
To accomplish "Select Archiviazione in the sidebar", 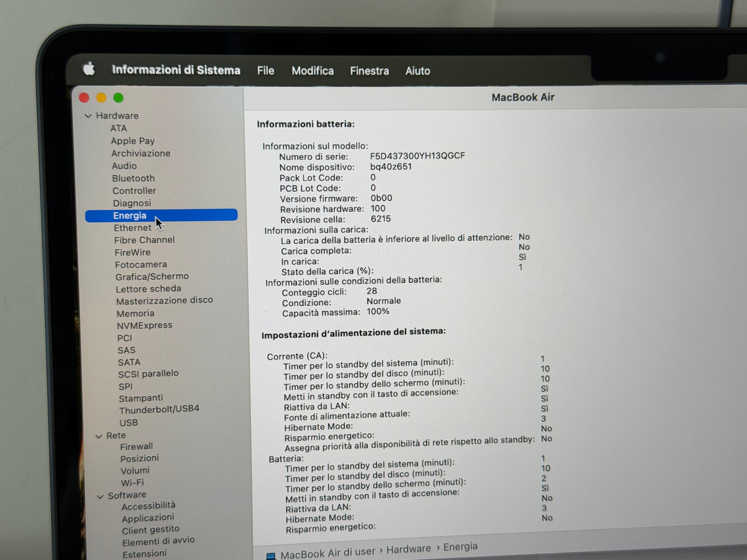I will pyautogui.click(x=141, y=153).
